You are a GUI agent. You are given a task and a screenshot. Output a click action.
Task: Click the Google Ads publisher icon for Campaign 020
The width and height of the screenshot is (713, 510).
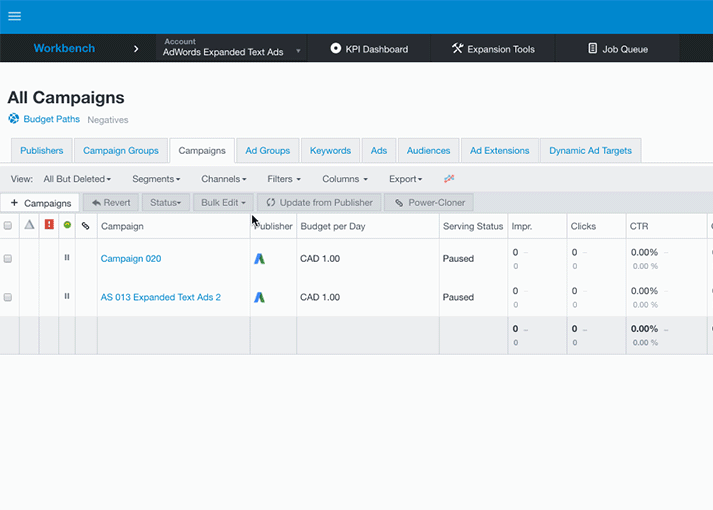pos(259,259)
